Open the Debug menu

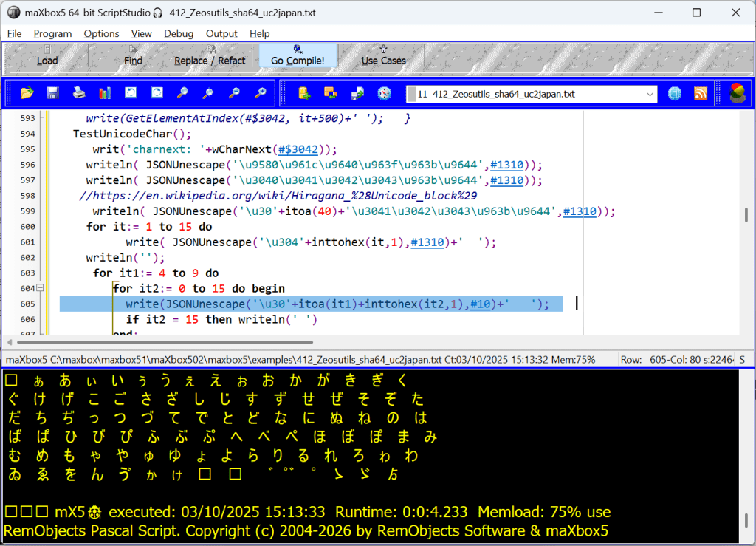click(x=179, y=33)
